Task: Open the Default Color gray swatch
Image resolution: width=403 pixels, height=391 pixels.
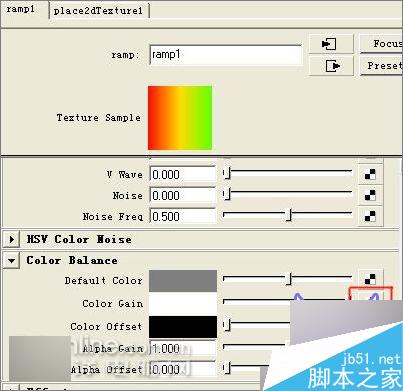Action: coord(183,281)
